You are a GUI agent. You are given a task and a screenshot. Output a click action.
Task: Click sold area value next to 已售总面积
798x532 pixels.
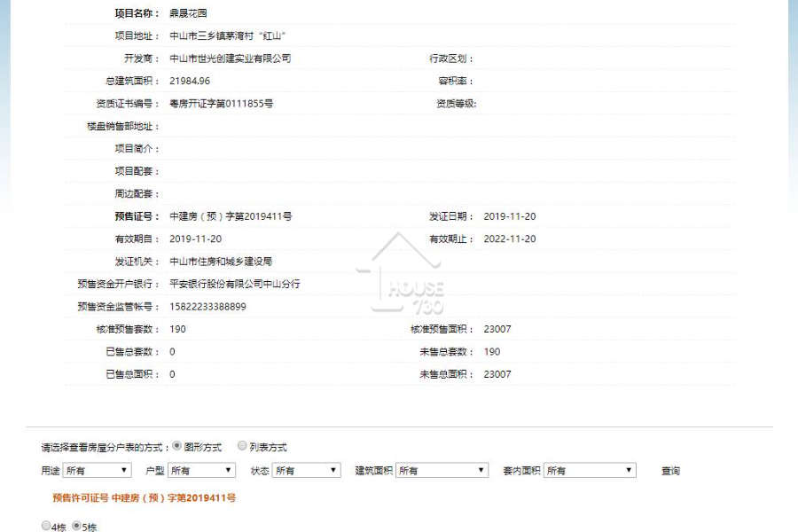point(172,374)
